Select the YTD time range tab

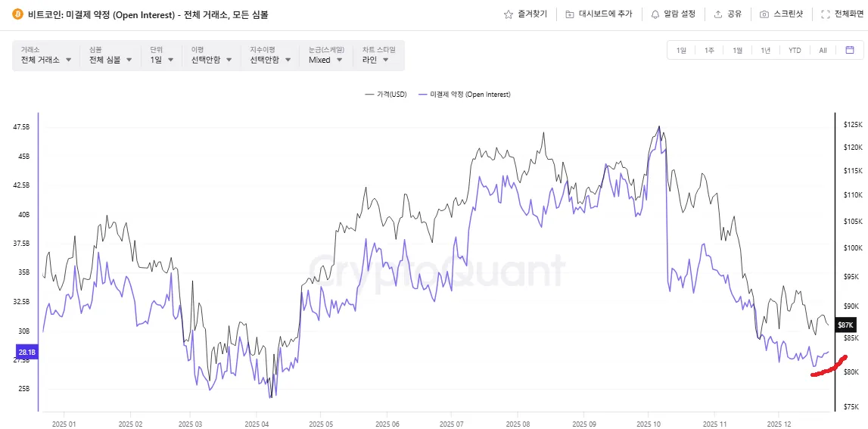point(795,51)
